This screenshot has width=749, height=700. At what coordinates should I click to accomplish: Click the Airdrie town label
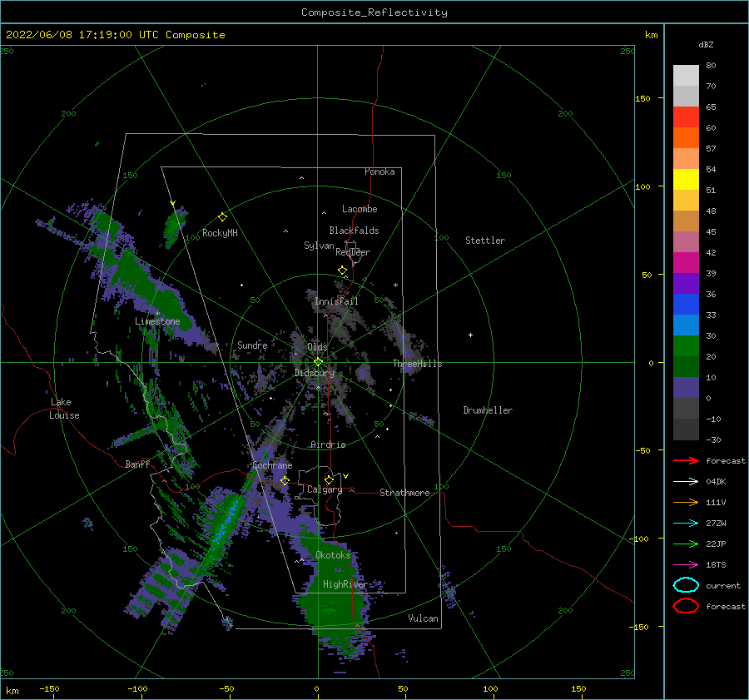[x=328, y=444]
